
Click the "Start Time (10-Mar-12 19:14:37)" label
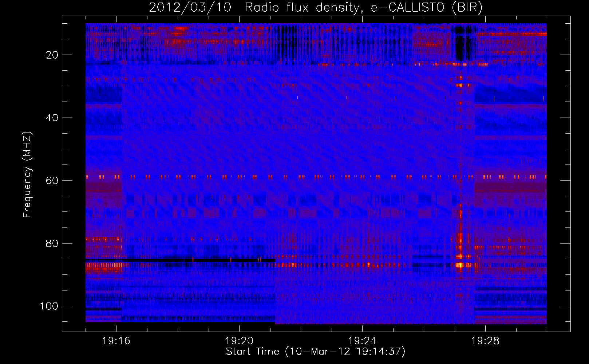(x=316, y=352)
